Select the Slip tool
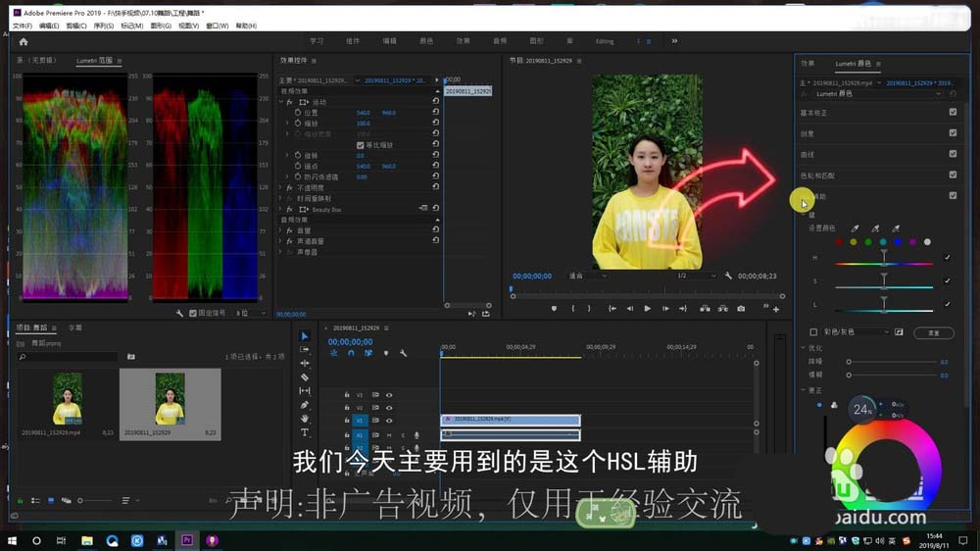 click(305, 391)
